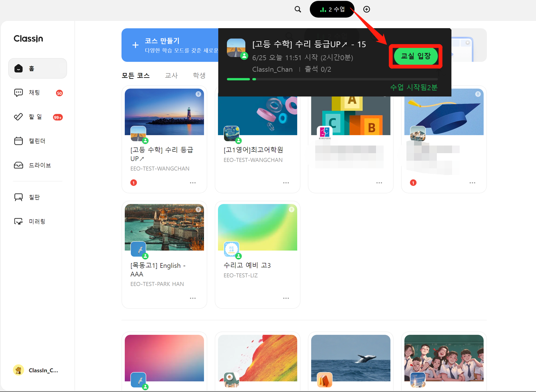Open the 드라이브 drive
Image resolution: width=536 pixels, height=392 pixels.
(38, 165)
